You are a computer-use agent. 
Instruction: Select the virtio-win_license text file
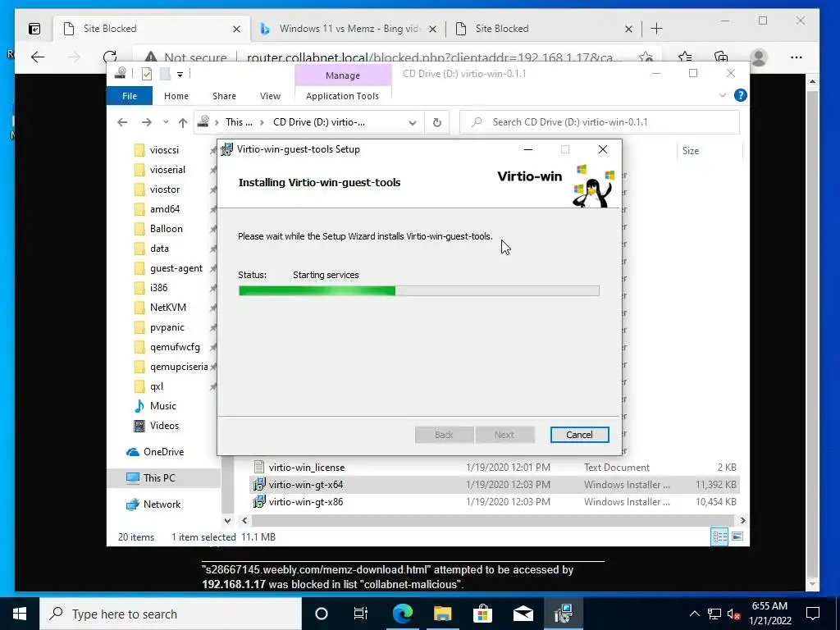(307, 467)
